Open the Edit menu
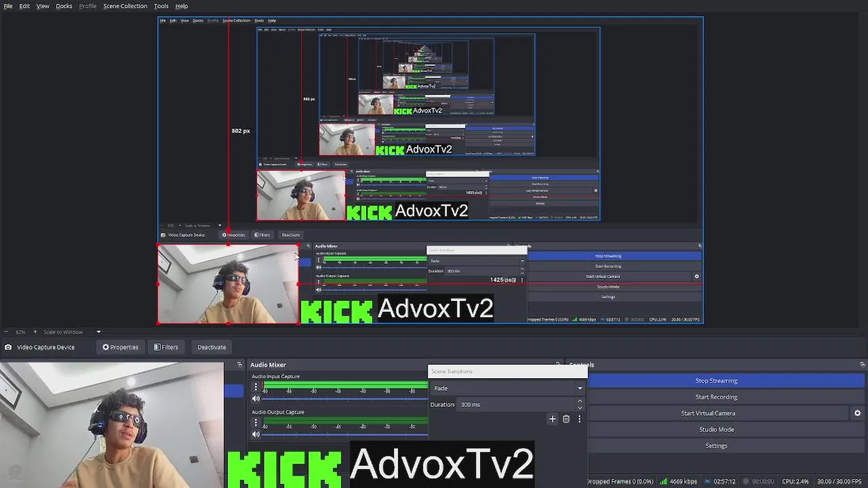 point(24,6)
